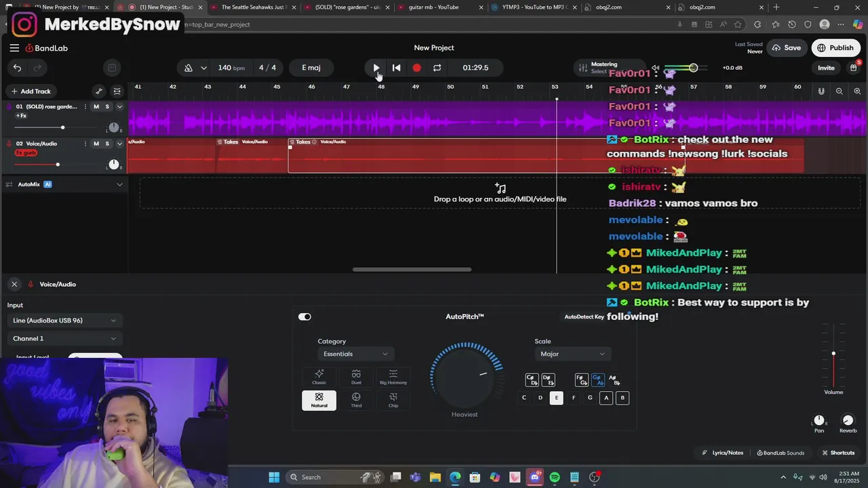The image size is (868, 488).
Task: Zoom out the timeline
Action: coord(839,91)
